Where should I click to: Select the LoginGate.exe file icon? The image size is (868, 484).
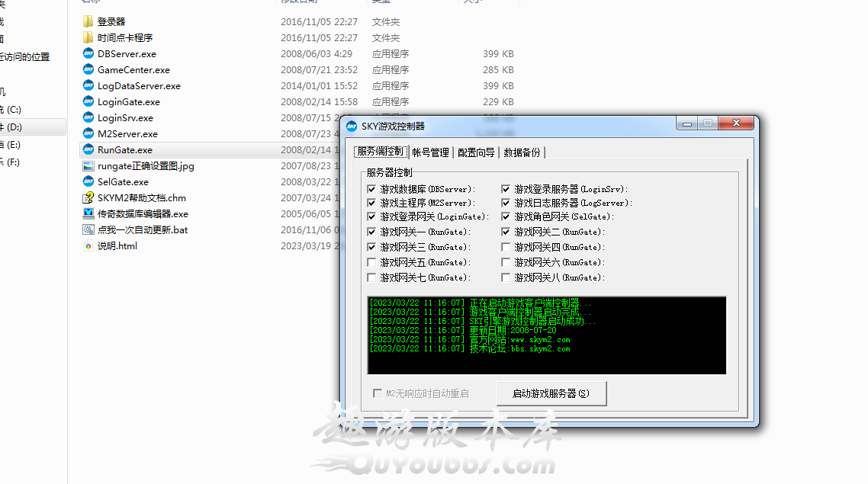(x=88, y=102)
